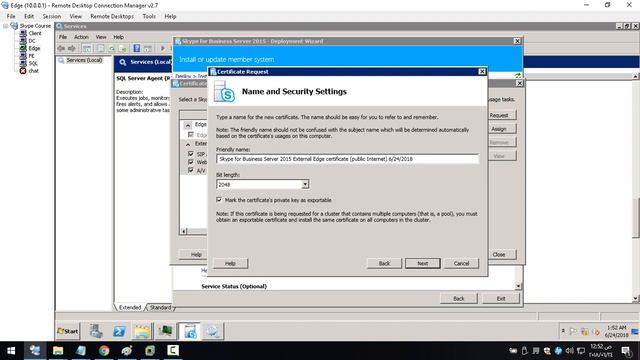The image size is (640, 360).
Task: Select the SQL server in RDCMan tree
Action: (x=33, y=63)
